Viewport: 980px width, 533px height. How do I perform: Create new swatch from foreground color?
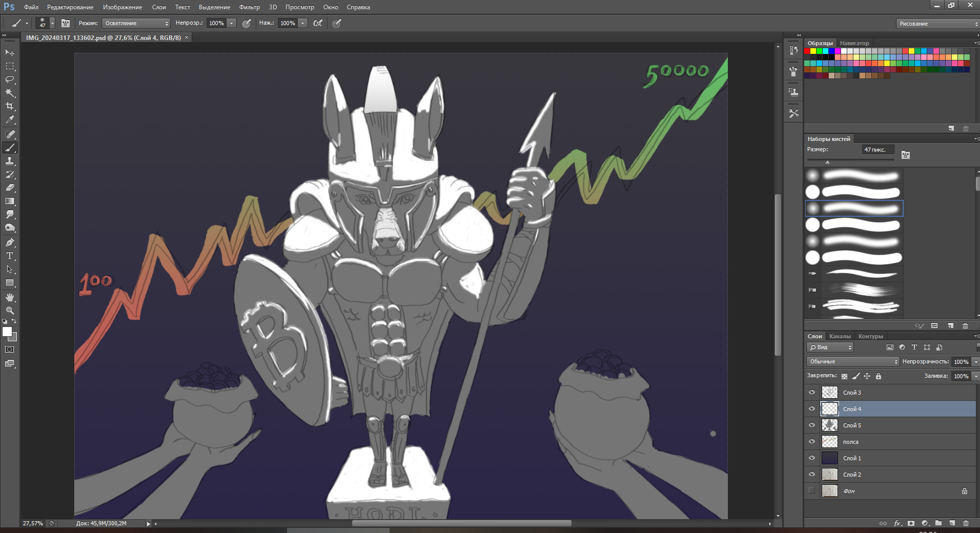(951, 128)
